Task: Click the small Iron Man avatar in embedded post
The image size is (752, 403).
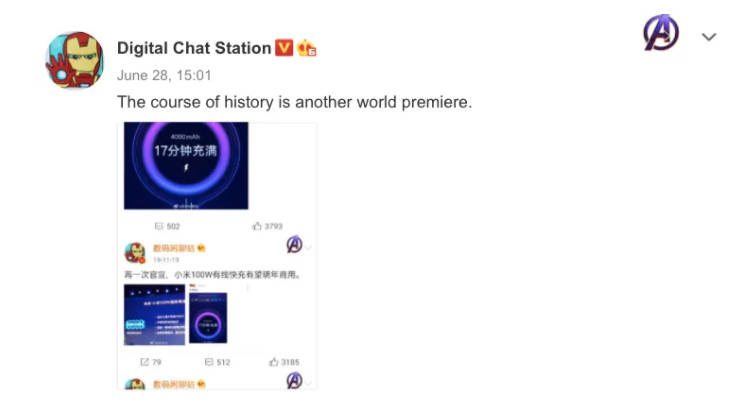Action: (x=135, y=252)
